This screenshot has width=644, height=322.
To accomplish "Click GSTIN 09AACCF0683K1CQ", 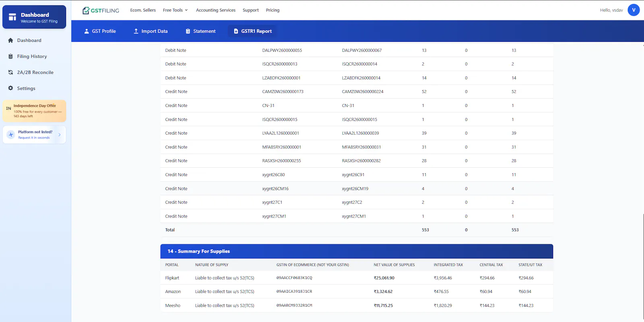I will [x=294, y=278].
